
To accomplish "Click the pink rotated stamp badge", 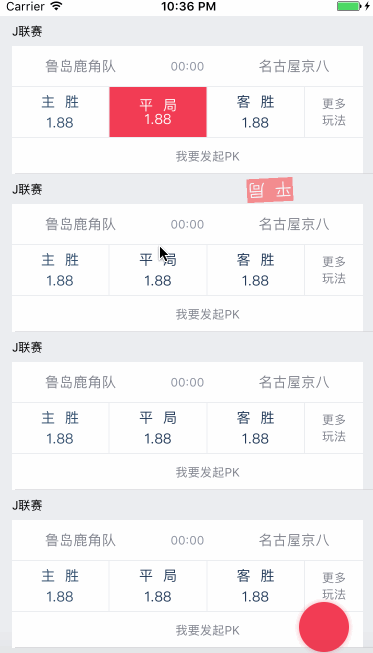I will [x=270, y=190].
